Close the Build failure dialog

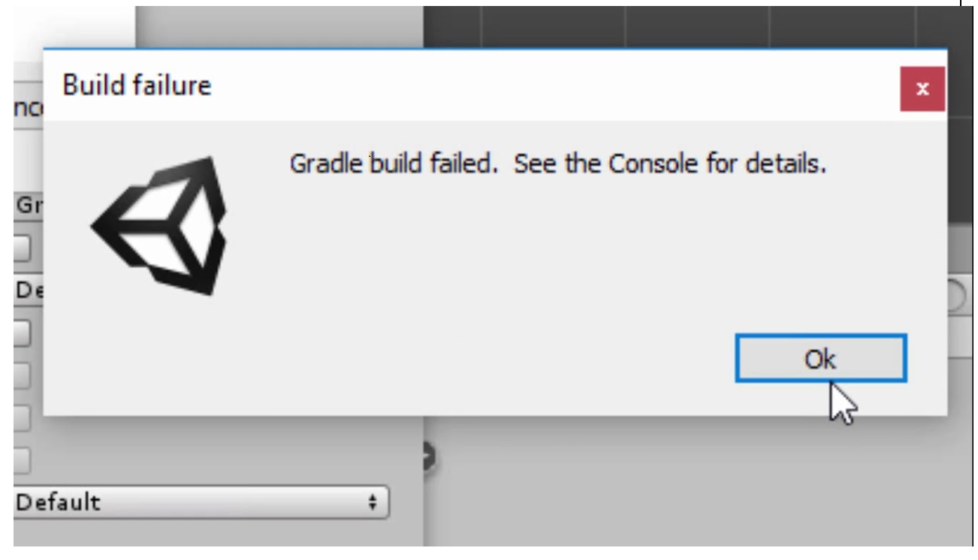pyautogui.click(x=923, y=89)
